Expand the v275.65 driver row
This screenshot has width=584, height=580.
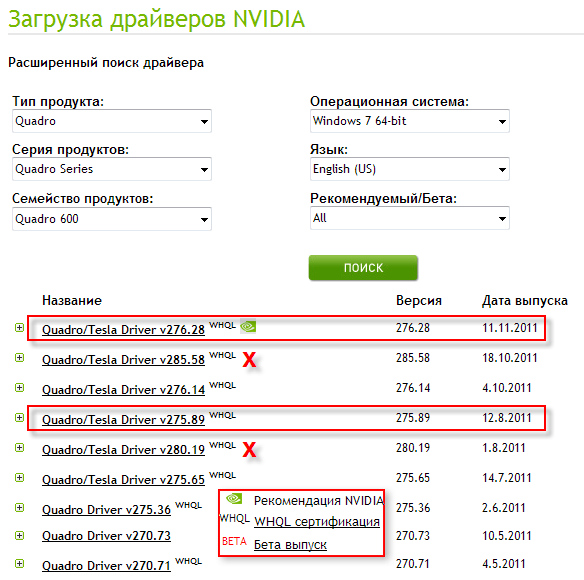click(x=19, y=478)
